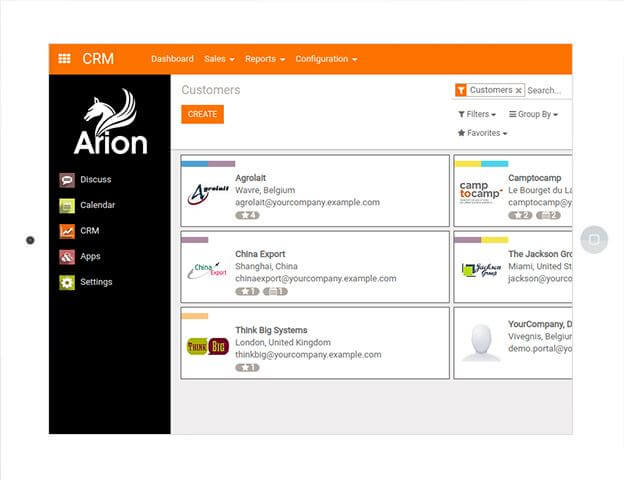Go to the Dashboard menu item
Image resolution: width=624 pixels, height=480 pixels.
click(x=172, y=59)
